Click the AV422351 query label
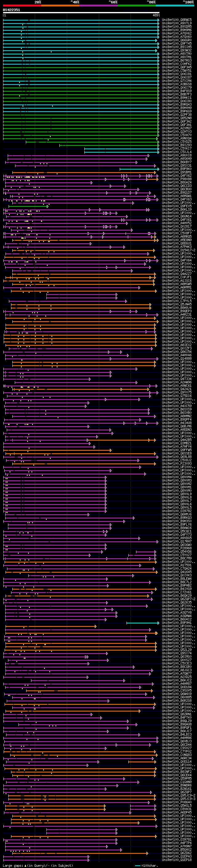This screenshot has width=197, height=868. [x=11, y=10]
